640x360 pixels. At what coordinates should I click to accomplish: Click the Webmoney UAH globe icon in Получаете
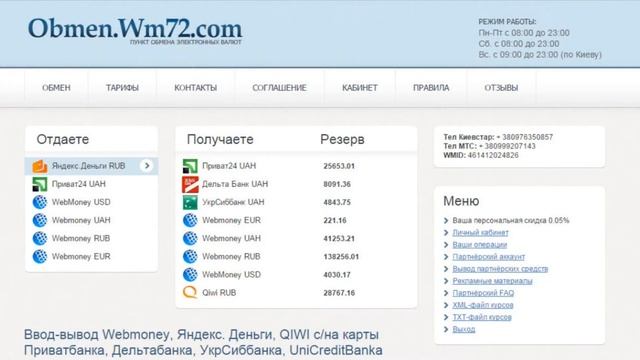pos(190,238)
